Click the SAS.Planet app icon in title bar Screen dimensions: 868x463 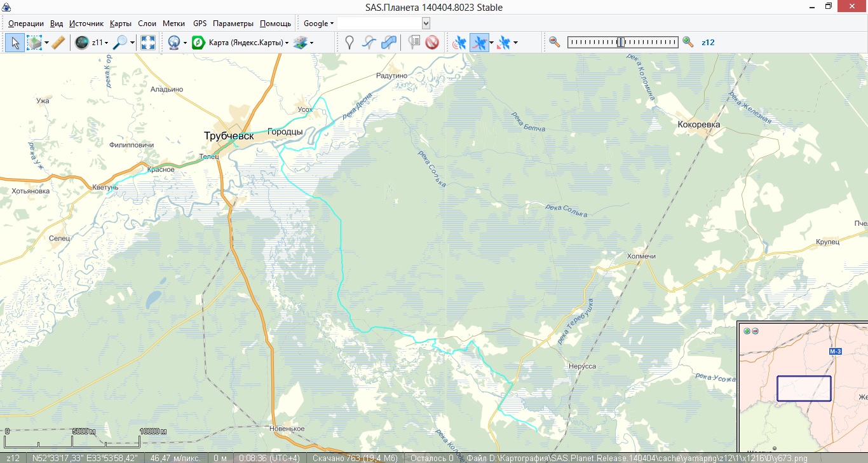pyautogui.click(x=6, y=7)
